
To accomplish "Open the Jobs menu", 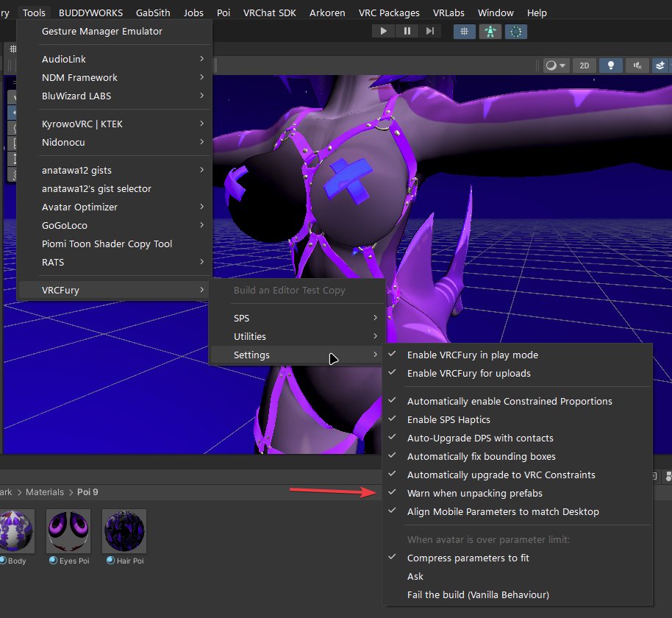I will click(193, 13).
